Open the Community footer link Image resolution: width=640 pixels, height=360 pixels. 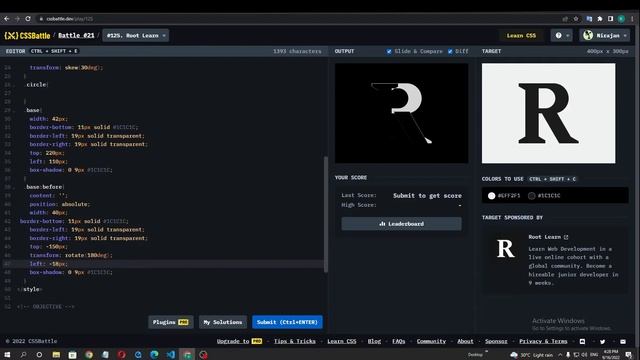point(431,341)
